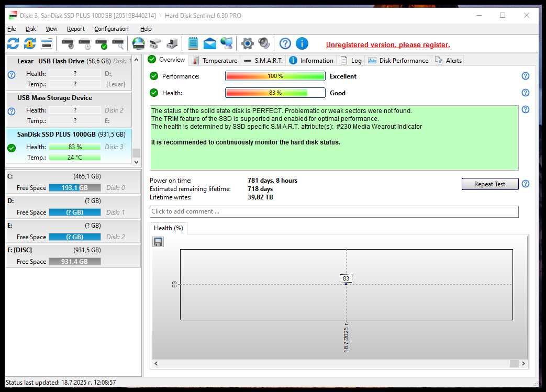
Task: Click the blue info 'i' toolbar icon
Action: coord(302,43)
